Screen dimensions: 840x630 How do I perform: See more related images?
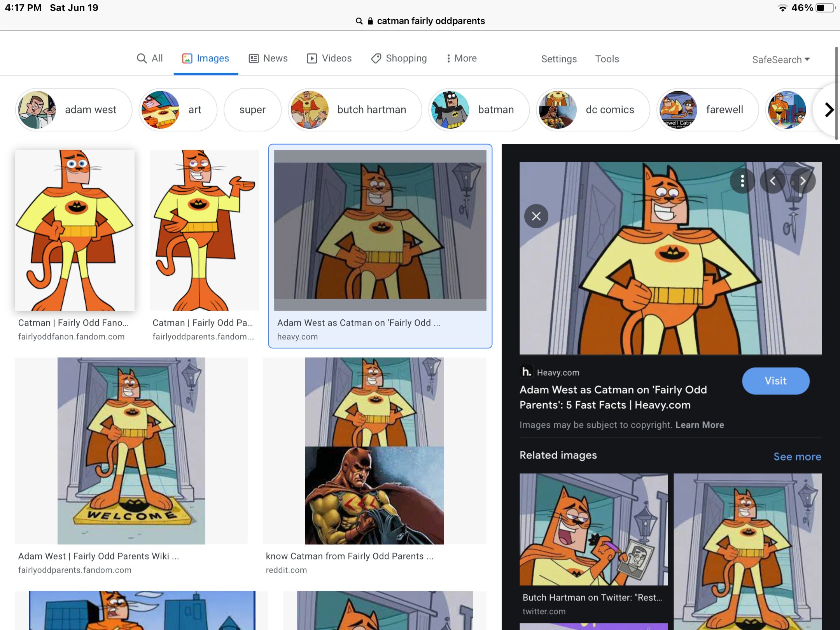point(797,457)
